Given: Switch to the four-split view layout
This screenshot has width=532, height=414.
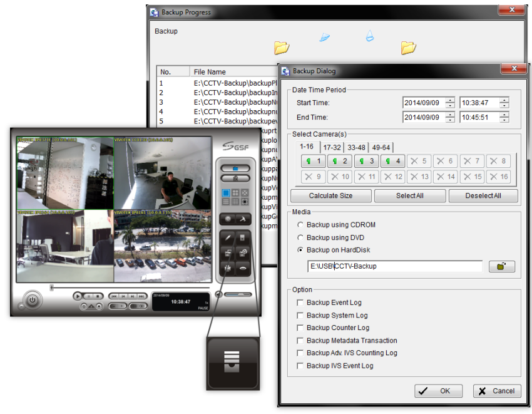Looking at the screenshot, I should click(x=236, y=193).
